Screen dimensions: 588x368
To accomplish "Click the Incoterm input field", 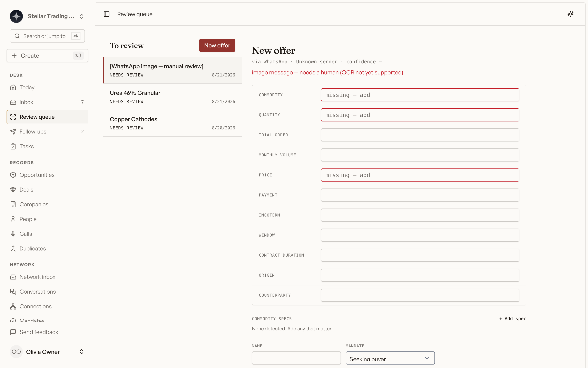I will click(x=420, y=215).
